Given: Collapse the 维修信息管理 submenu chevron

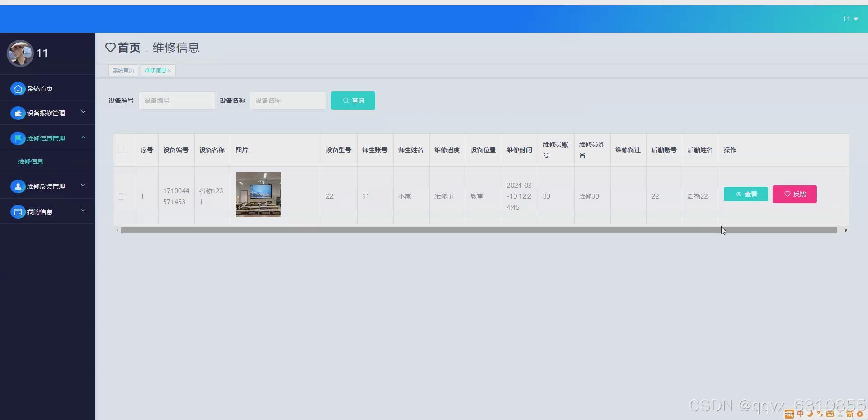Looking at the screenshot, I should [x=83, y=137].
